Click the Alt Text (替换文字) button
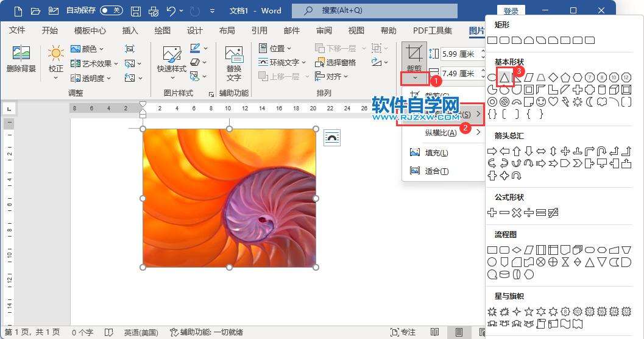This screenshot has height=339, width=644. pos(234,63)
